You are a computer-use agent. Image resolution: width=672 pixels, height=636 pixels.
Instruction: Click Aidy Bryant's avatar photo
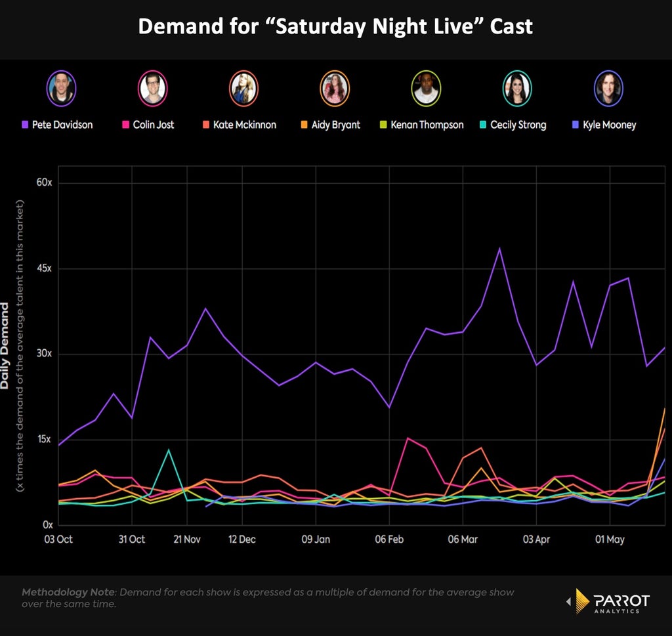pyautogui.click(x=335, y=89)
